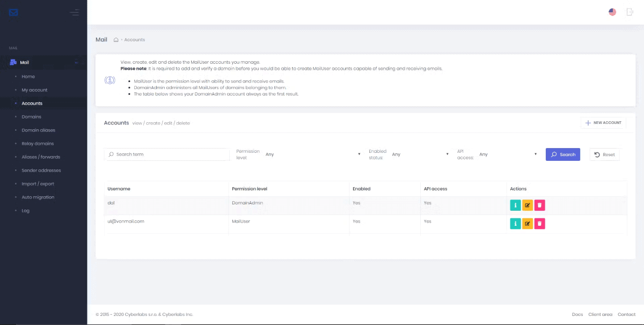Click the home icon in breadcrumb
The image size is (644, 325).
[x=116, y=40]
